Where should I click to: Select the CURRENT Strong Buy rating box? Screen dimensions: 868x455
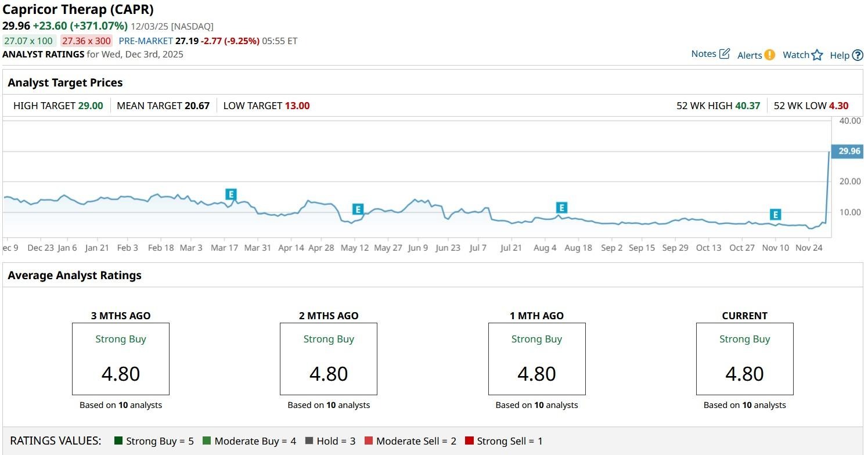click(x=744, y=359)
